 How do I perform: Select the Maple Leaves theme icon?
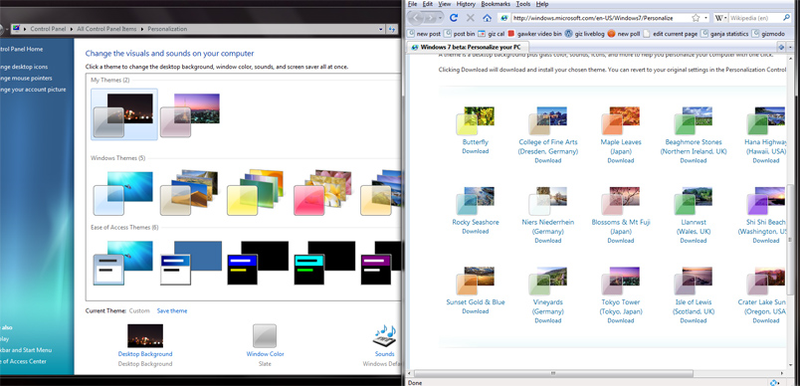pos(620,121)
